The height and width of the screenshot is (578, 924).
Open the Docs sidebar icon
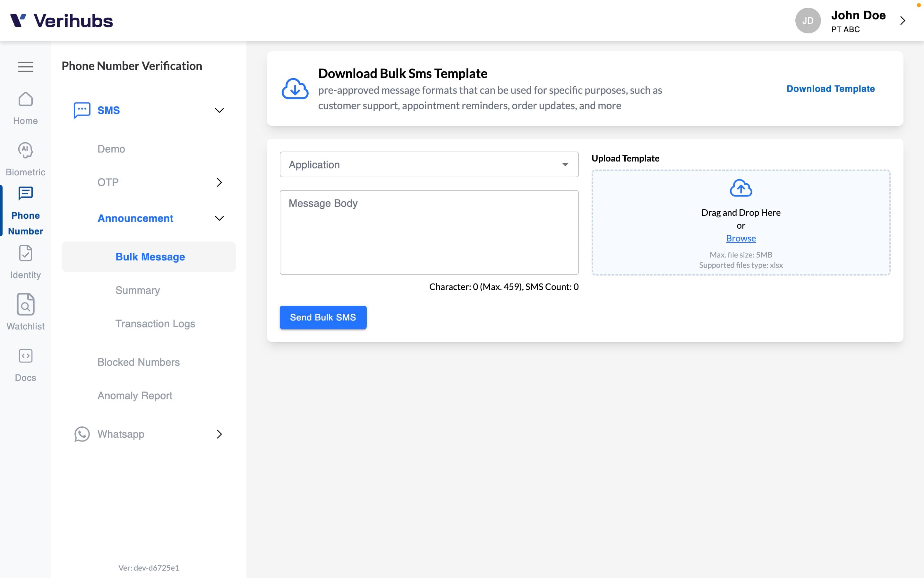tap(26, 356)
